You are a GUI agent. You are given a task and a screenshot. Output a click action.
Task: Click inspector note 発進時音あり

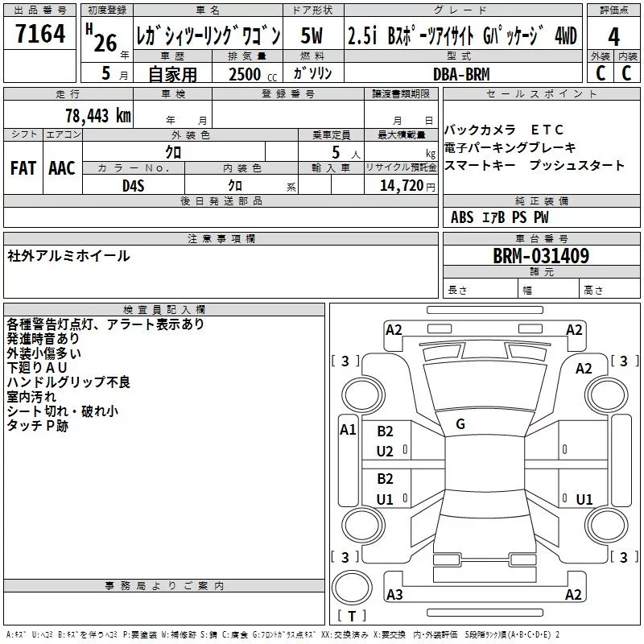tap(43, 338)
